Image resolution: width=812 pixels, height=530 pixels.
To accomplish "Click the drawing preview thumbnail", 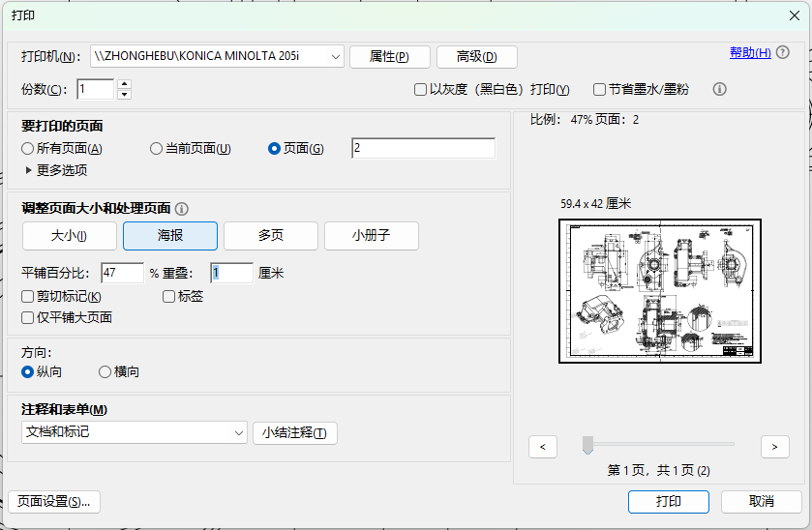I will point(660,291).
